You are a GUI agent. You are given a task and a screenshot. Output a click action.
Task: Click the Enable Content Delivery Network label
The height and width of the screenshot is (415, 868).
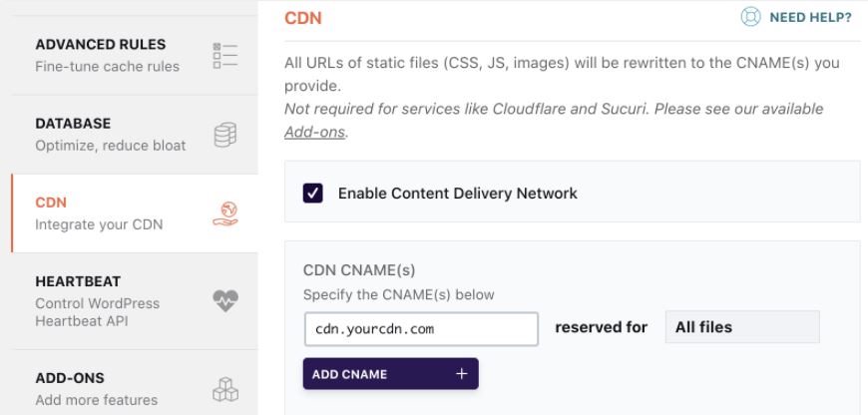coord(457,193)
